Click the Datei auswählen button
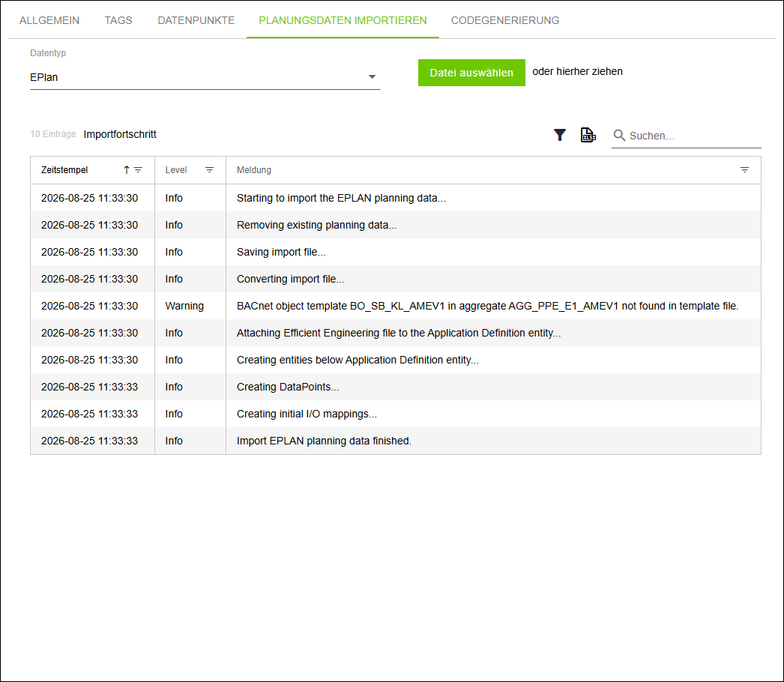Screen dimensions: 784x682 tap(471, 73)
